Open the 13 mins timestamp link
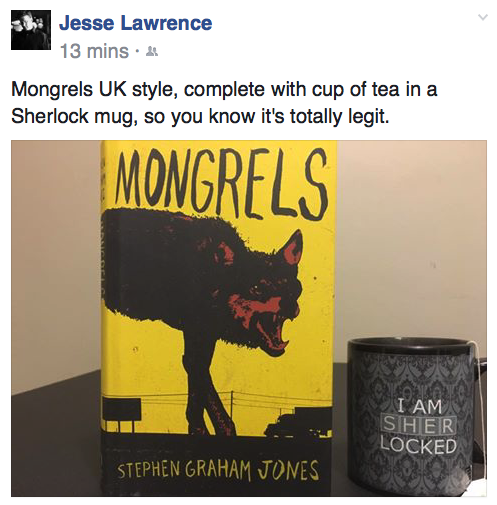The image size is (497, 505). point(94,51)
